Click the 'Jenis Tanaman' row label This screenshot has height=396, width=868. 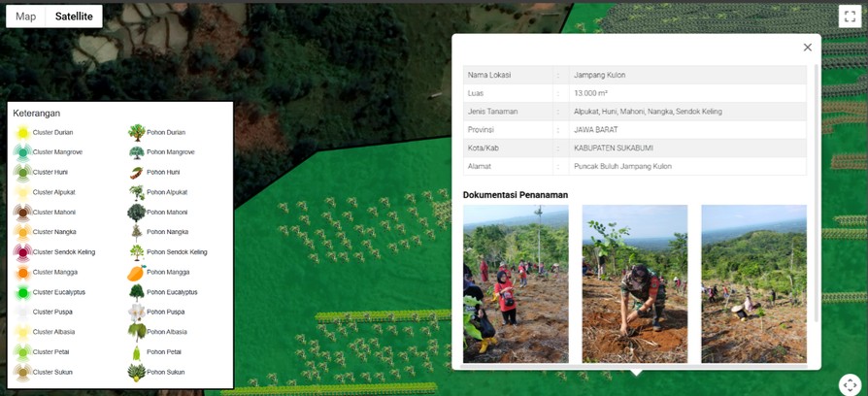click(x=492, y=112)
